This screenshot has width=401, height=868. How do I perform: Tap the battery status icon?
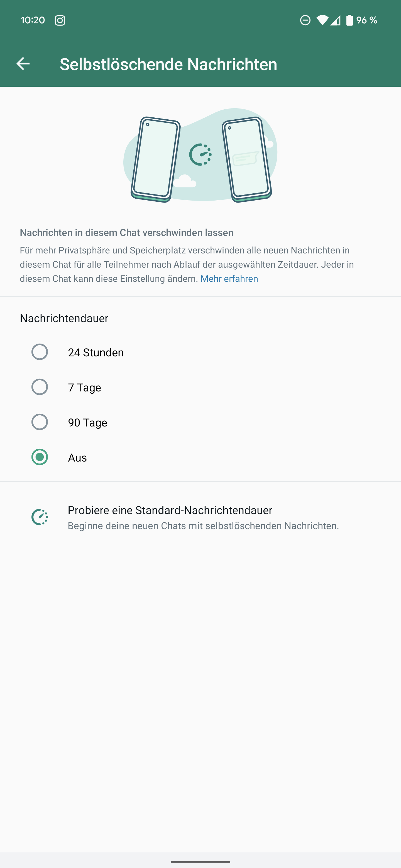(x=350, y=20)
